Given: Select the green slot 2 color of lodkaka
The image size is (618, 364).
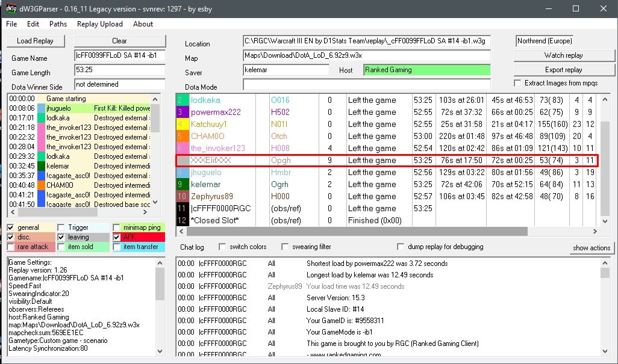Looking at the screenshot, I should 183,100.
